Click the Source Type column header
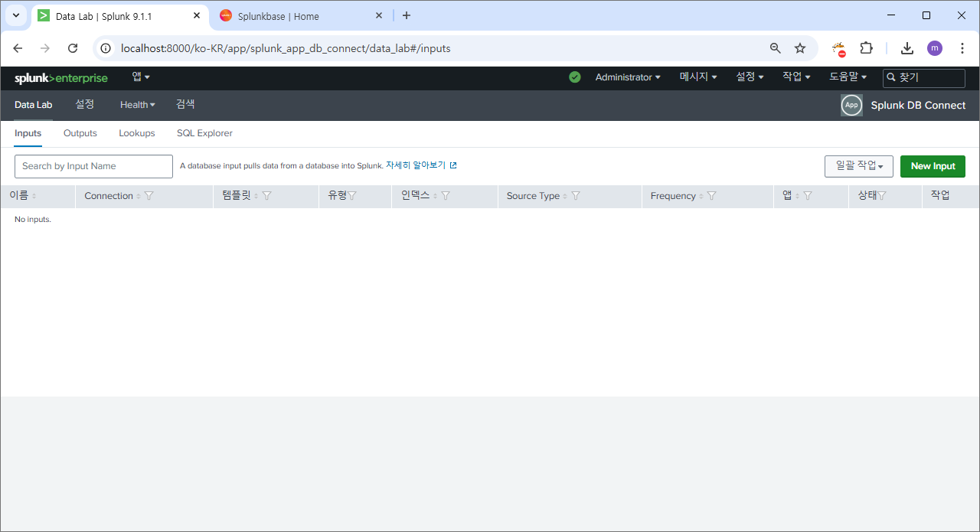This screenshot has width=980, height=532. (x=533, y=196)
